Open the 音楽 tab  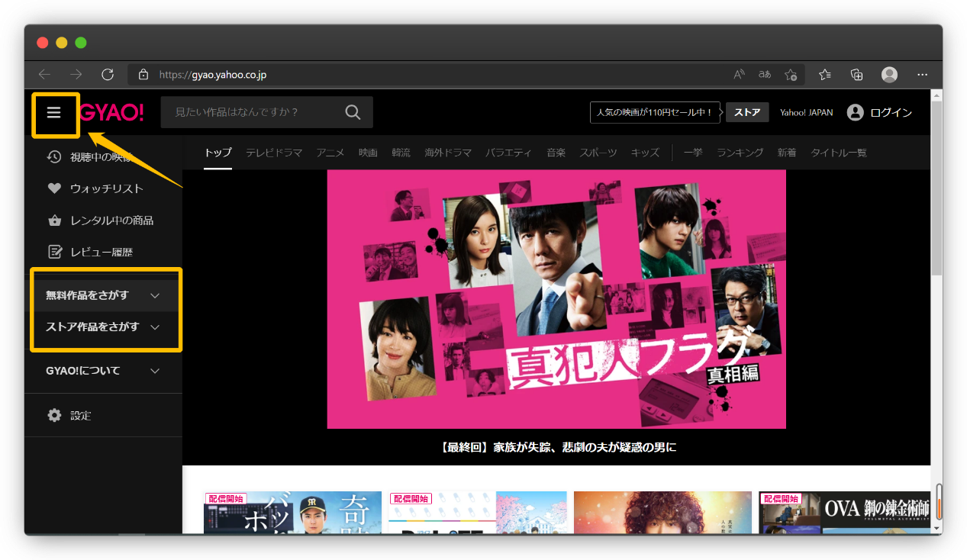556,153
